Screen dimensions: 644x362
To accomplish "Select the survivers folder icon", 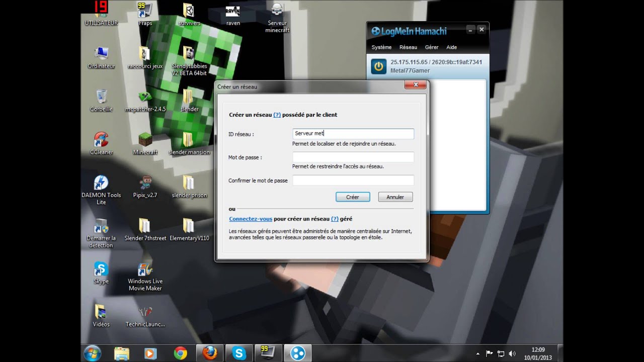I will [x=189, y=14].
